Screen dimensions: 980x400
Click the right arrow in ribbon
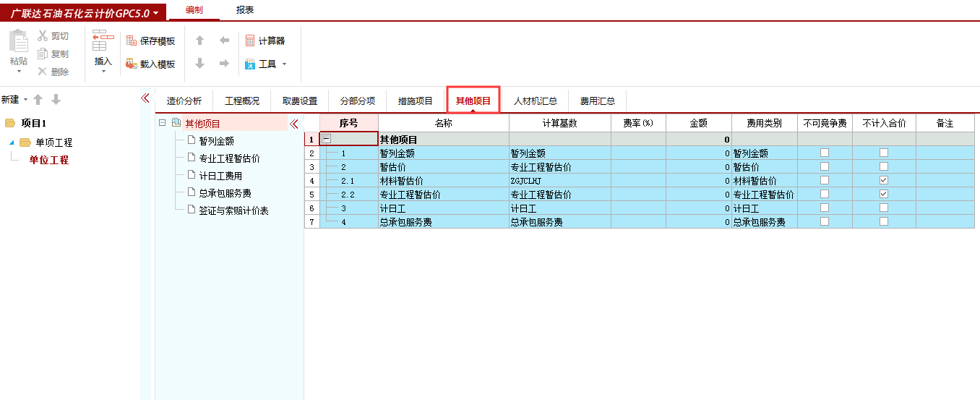(224, 64)
